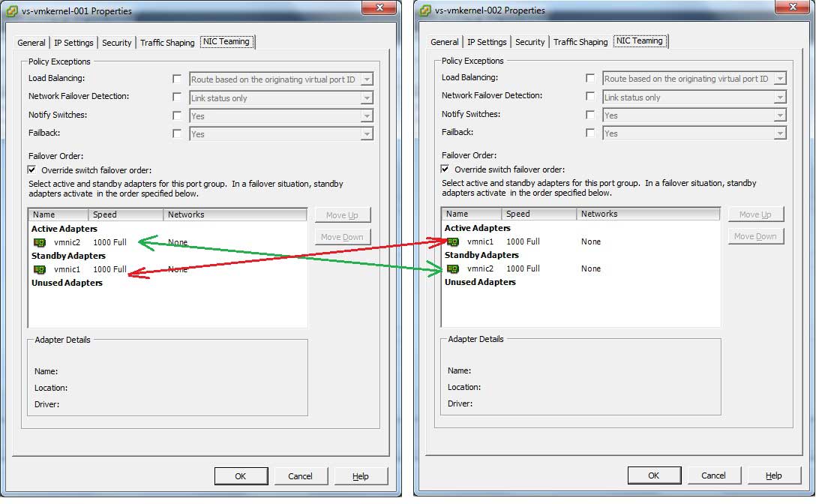Viewport: 825px width, 504px height.
Task: Close the vs-vmkernel-002 Properties window
Action: [x=793, y=7]
